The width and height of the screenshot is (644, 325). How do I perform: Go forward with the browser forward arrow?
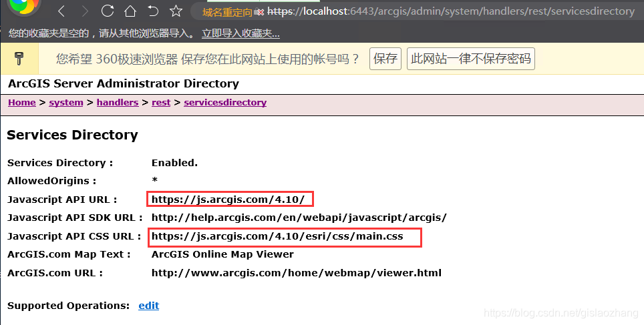85,11
